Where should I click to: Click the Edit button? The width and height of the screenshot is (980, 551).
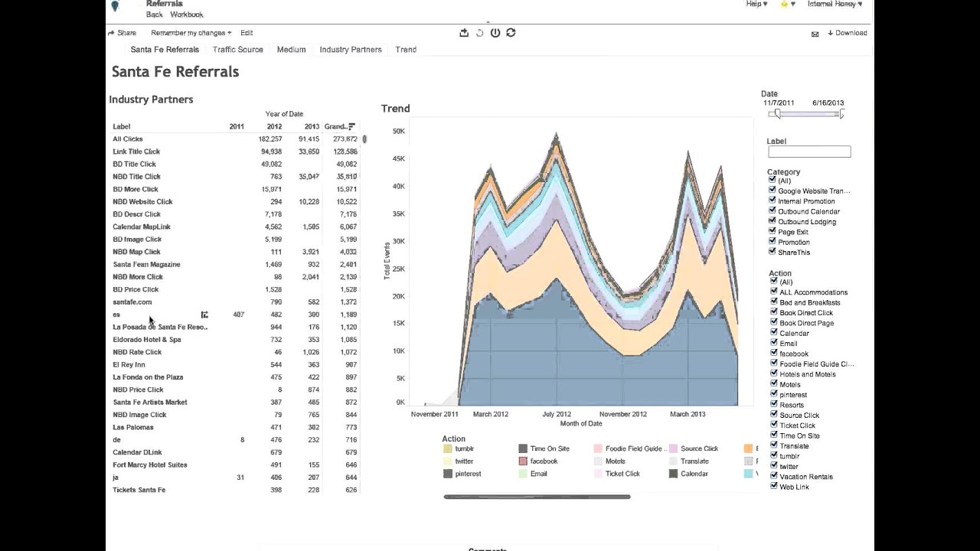click(247, 33)
